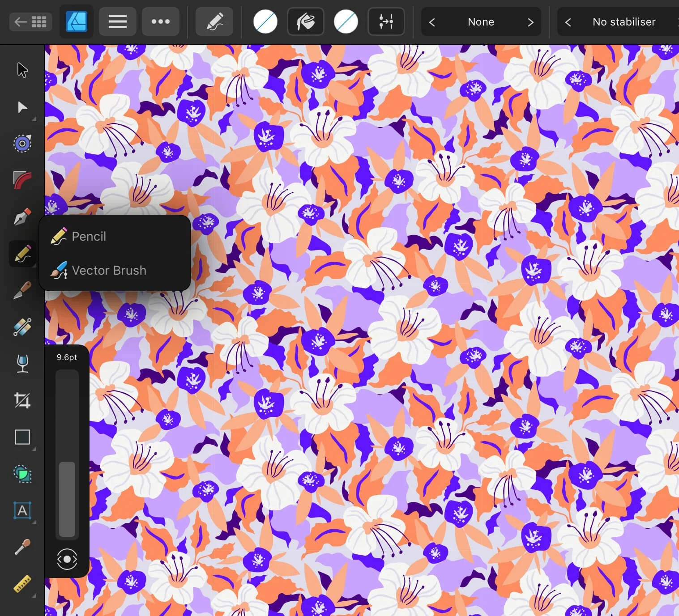Click the pencil sculpt mode button
The image size is (679, 616).
pyautogui.click(x=214, y=21)
